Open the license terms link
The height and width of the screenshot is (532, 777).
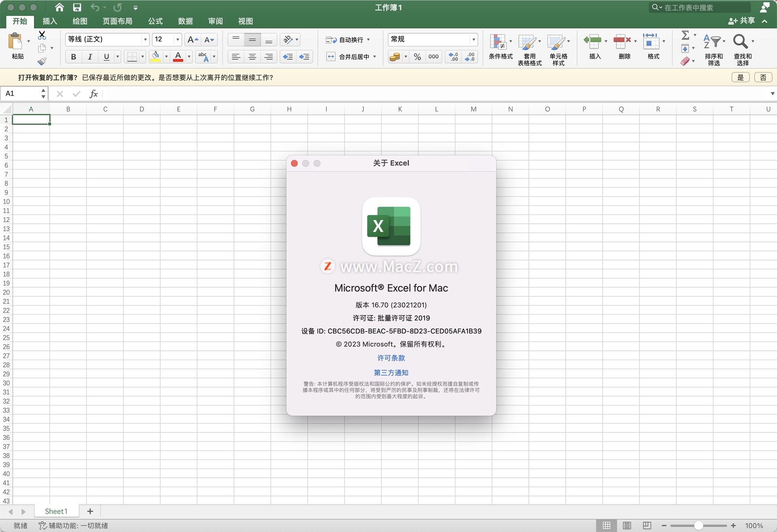pos(391,358)
